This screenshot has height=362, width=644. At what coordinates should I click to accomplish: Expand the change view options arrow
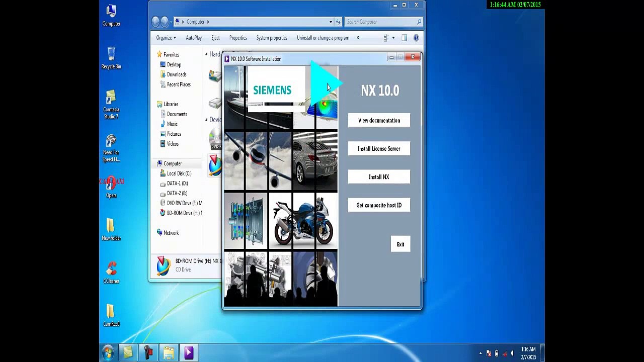[393, 38]
